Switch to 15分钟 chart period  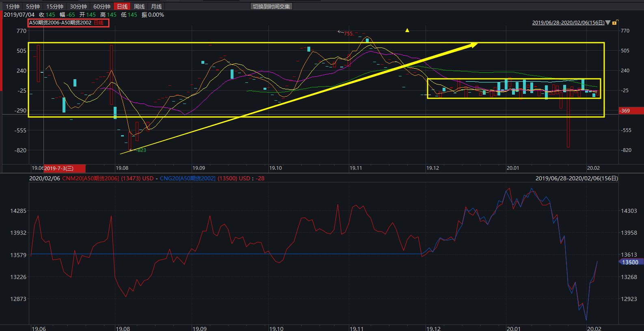(x=55, y=6)
